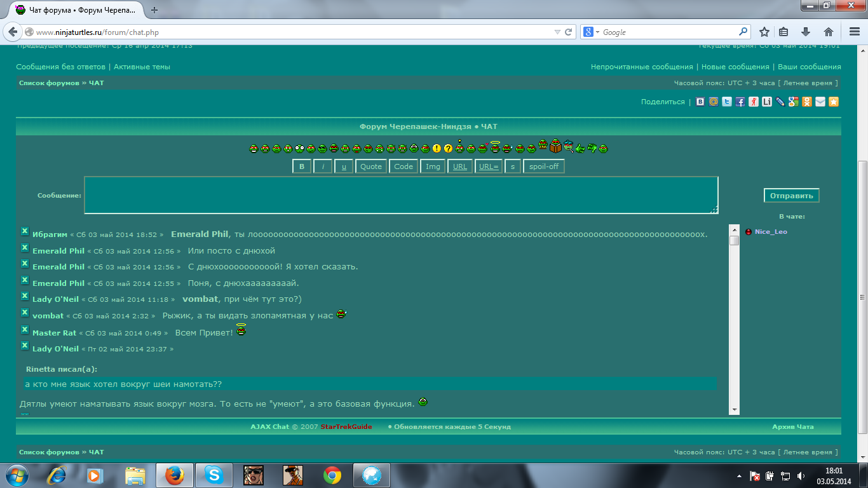Insert a spoil-off tag
The height and width of the screenshot is (488, 868).
click(544, 166)
